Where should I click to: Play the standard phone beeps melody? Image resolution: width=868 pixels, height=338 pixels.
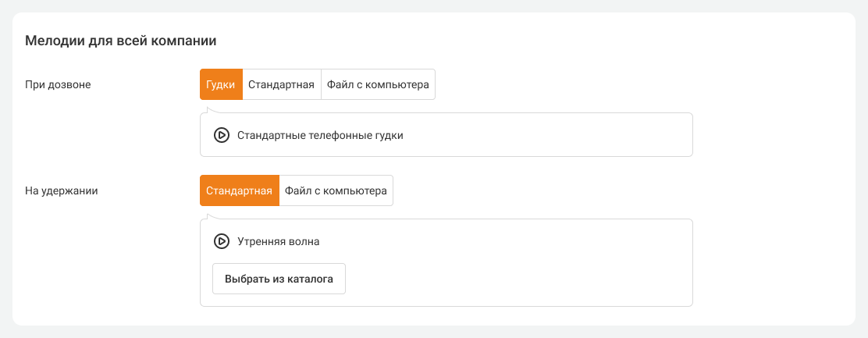(x=221, y=135)
